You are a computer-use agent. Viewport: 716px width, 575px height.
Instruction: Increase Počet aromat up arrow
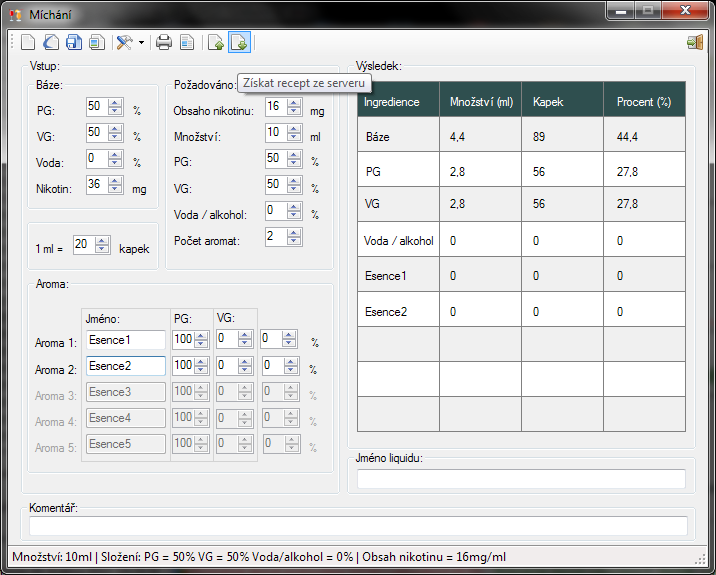(294, 233)
